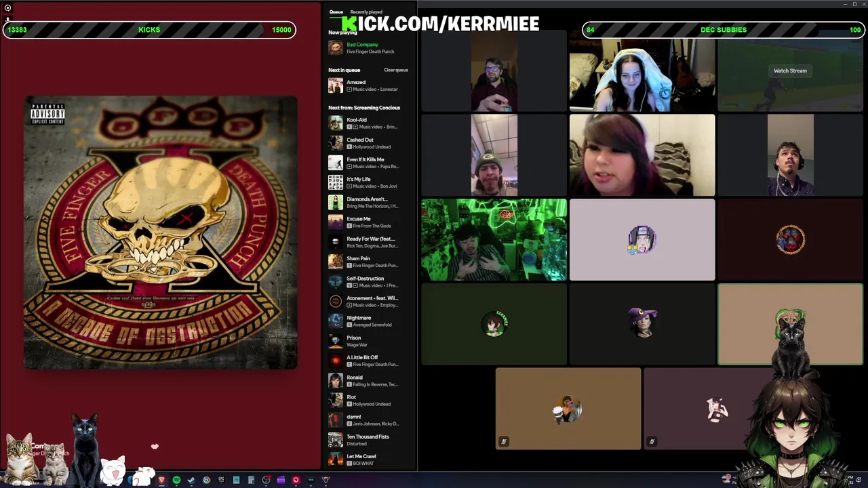The width and height of the screenshot is (868, 488).
Task: Switch to the Queue tab
Action: pos(336,12)
